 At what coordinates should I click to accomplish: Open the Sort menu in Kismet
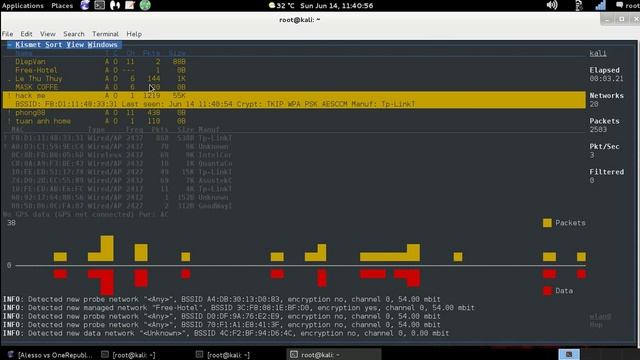(53, 44)
